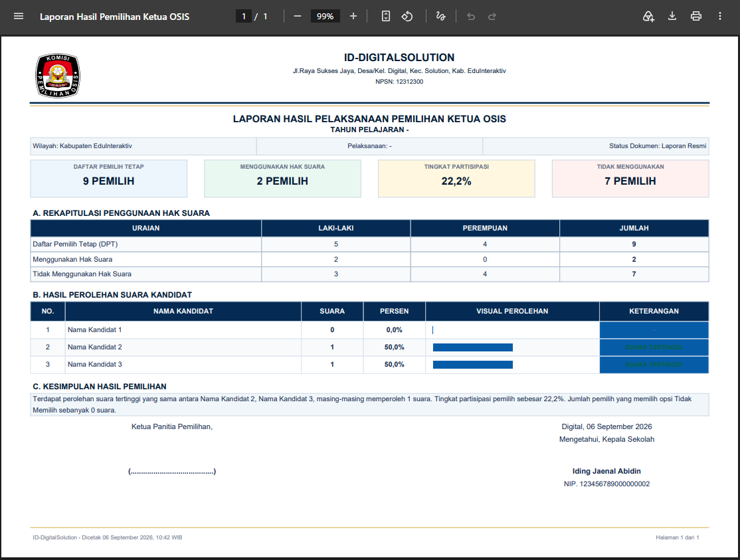740x560 pixels.
Task: Open the more actions three-dot menu
Action: tap(719, 17)
